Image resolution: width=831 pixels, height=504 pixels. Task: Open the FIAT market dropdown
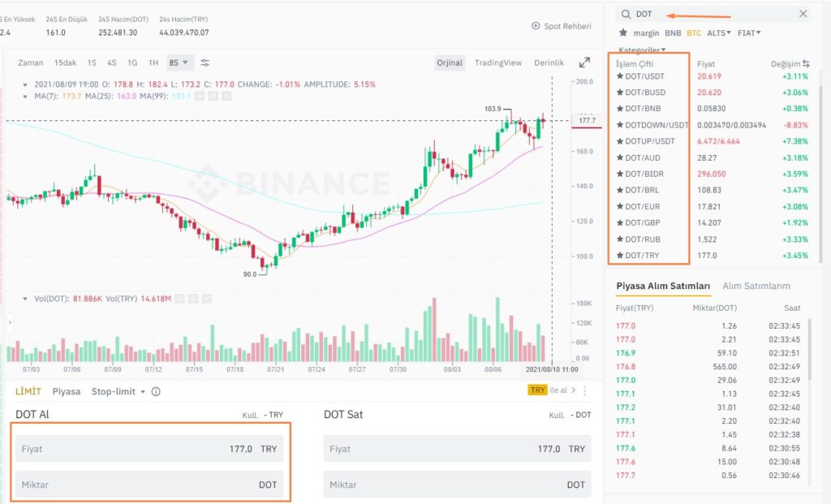(x=749, y=32)
